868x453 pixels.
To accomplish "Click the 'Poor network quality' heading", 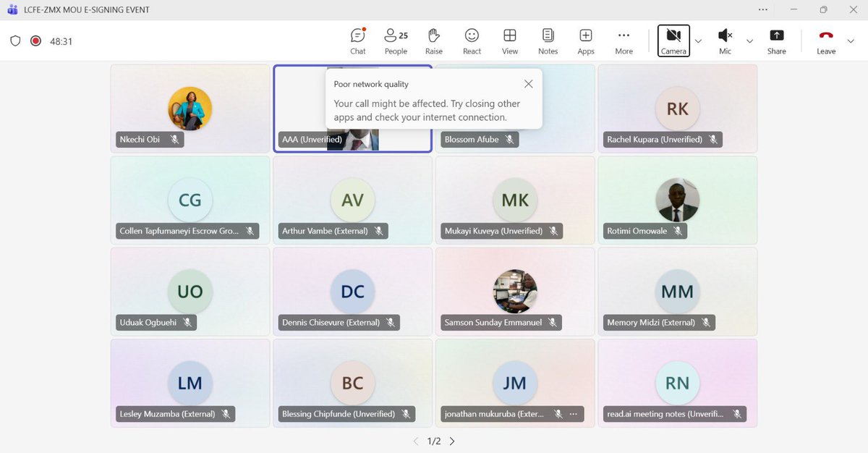I will pyautogui.click(x=371, y=84).
